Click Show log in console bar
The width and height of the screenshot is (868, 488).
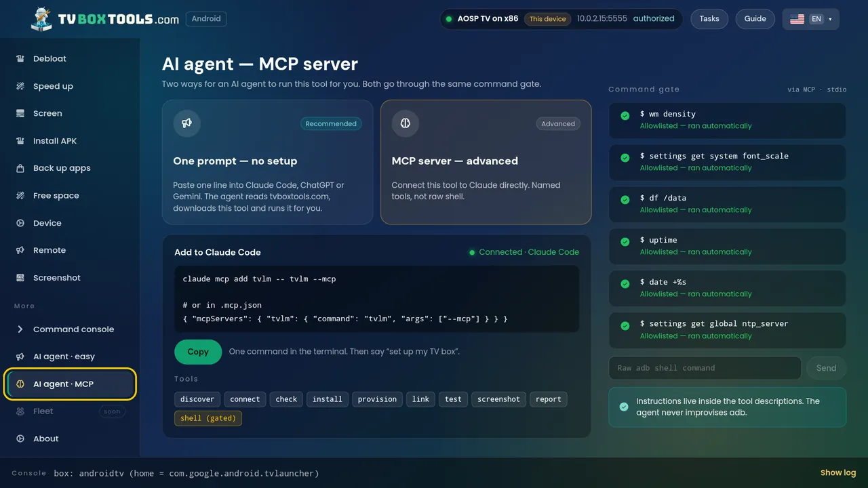pyautogui.click(x=838, y=473)
